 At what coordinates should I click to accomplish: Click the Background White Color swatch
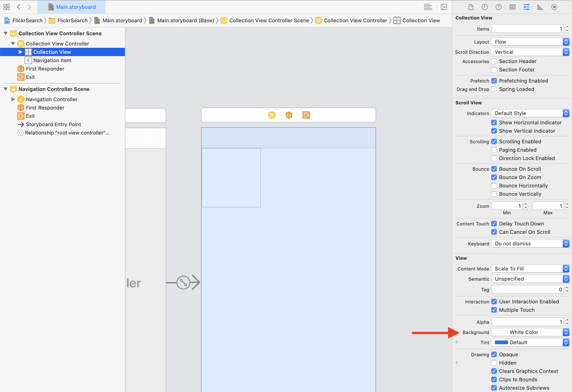(501, 332)
